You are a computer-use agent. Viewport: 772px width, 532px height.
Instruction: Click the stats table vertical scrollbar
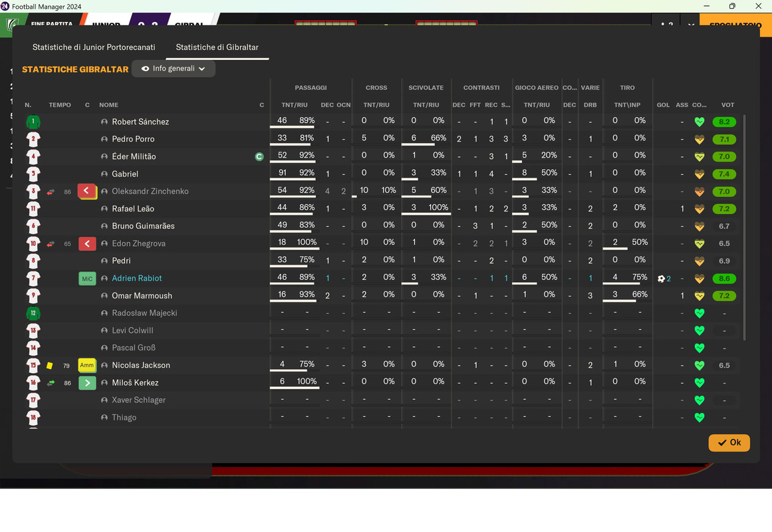click(744, 227)
